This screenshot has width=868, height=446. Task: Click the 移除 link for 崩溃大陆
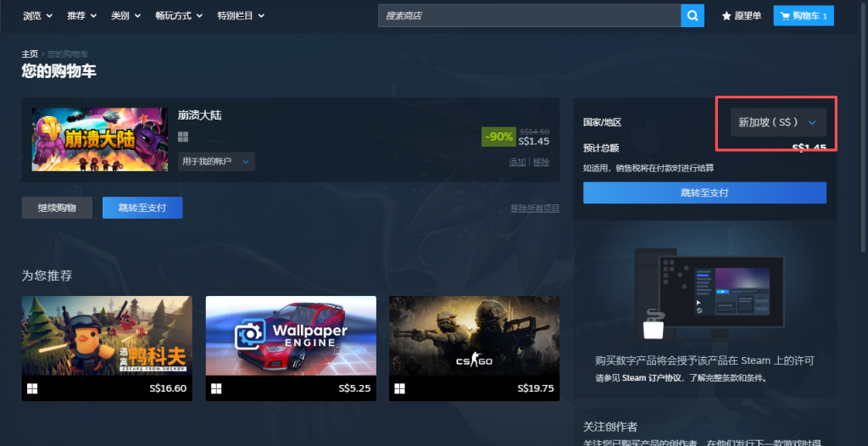point(541,162)
